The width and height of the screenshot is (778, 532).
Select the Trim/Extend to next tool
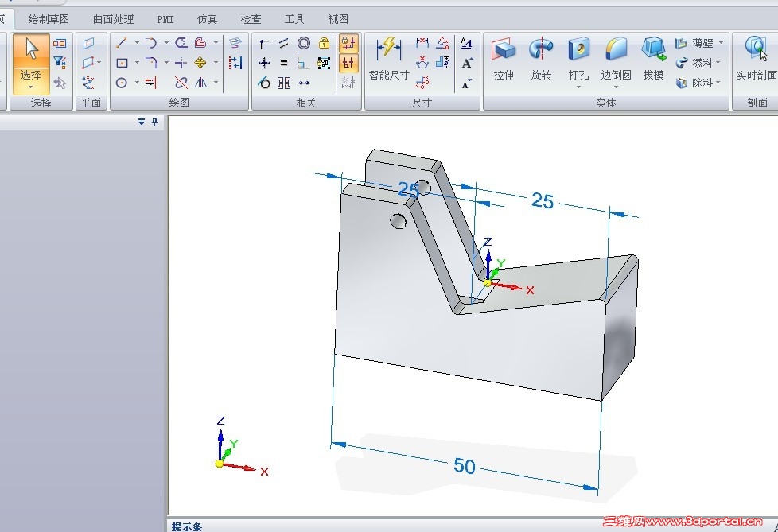click(x=151, y=83)
